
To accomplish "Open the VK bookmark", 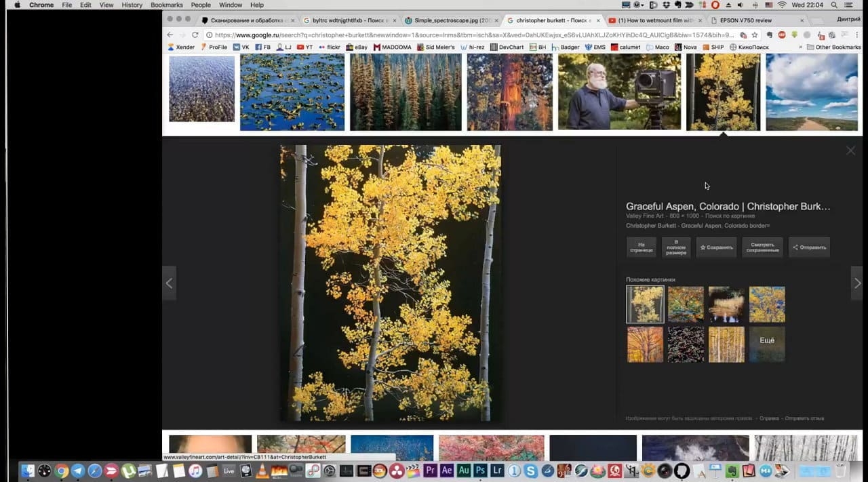I will pos(241,47).
